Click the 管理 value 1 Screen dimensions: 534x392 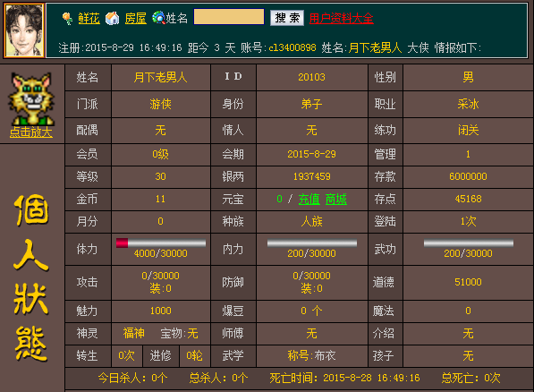[469, 155]
